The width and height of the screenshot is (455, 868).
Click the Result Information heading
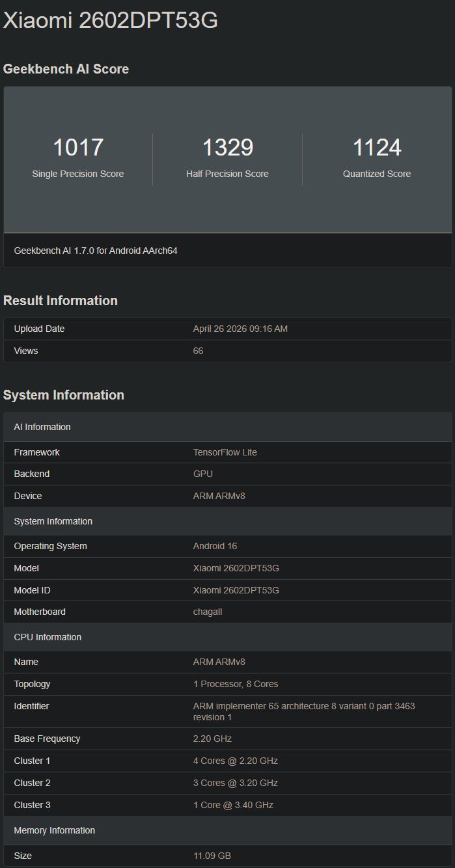point(61,301)
